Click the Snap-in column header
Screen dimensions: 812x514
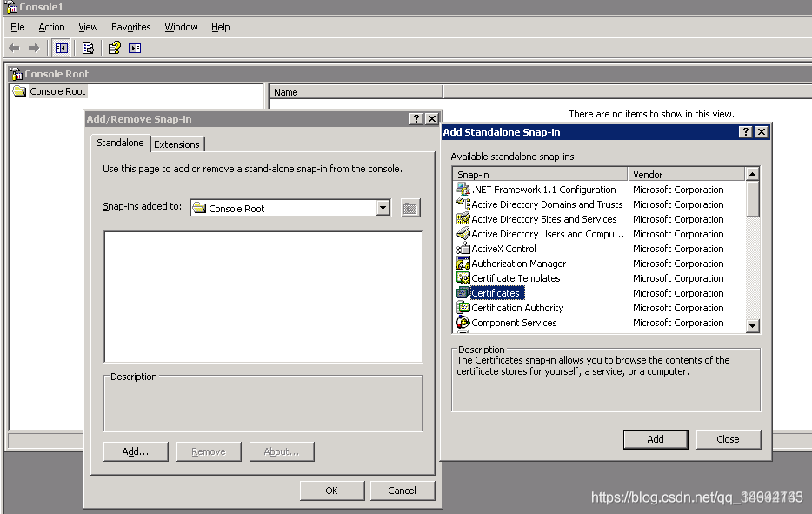coord(540,174)
